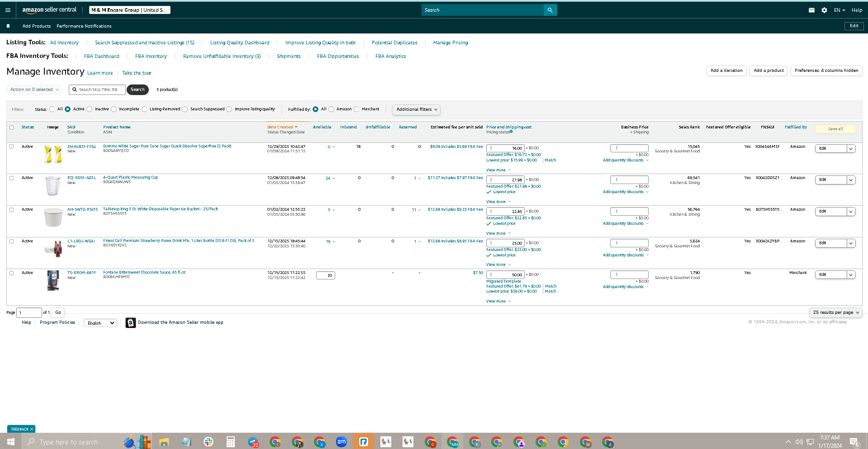This screenshot has height=449, width=868.
Task: Click 4-Quart Measuring Cup product image
Action: pyautogui.click(x=53, y=186)
